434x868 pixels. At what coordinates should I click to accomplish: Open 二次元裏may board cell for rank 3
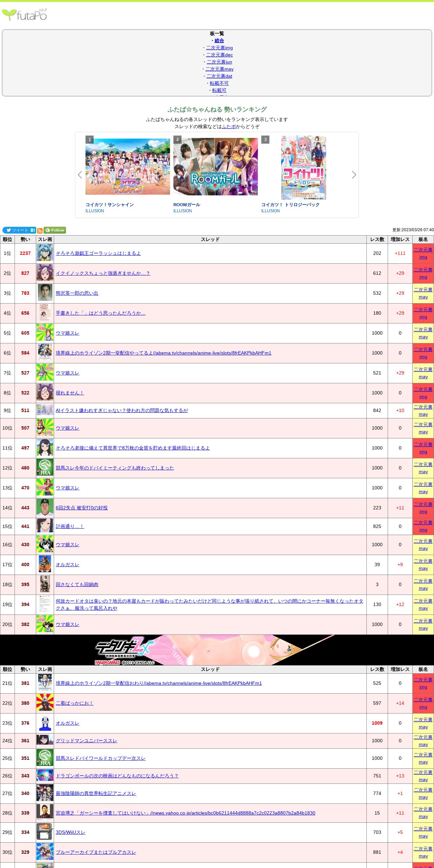pyautogui.click(x=423, y=293)
